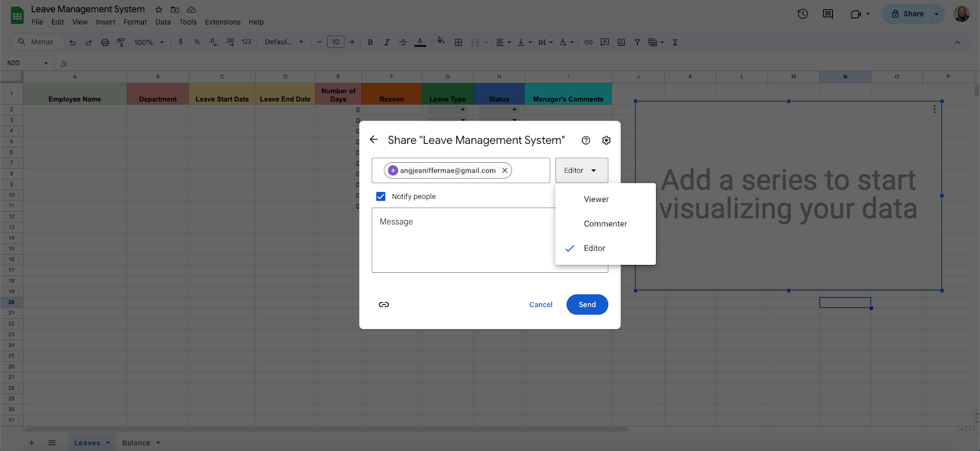The width and height of the screenshot is (980, 451).
Task: Activate the paint format tool
Action: pos(121,42)
